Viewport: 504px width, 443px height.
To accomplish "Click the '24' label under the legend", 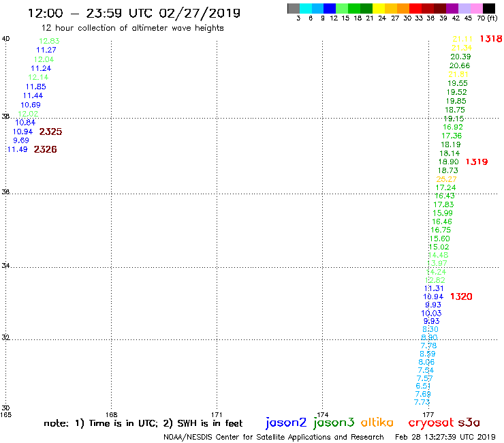I will click(x=382, y=18).
